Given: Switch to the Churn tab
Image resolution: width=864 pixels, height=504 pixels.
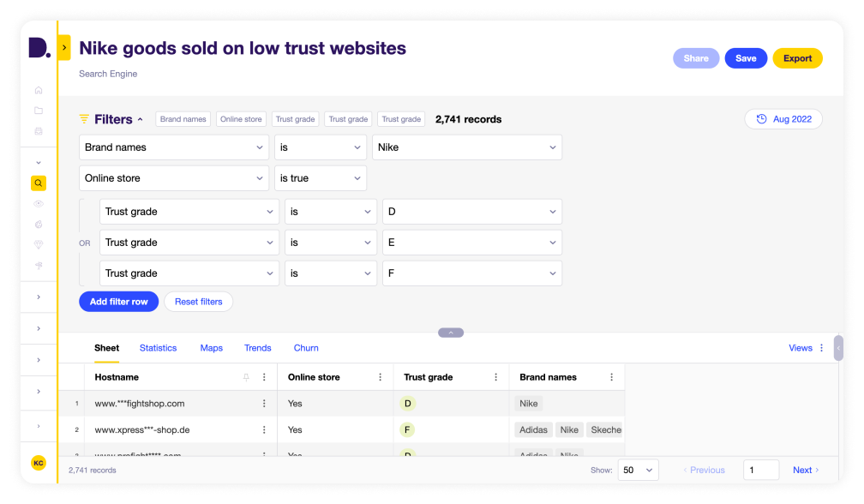Looking at the screenshot, I should point(306,348).
